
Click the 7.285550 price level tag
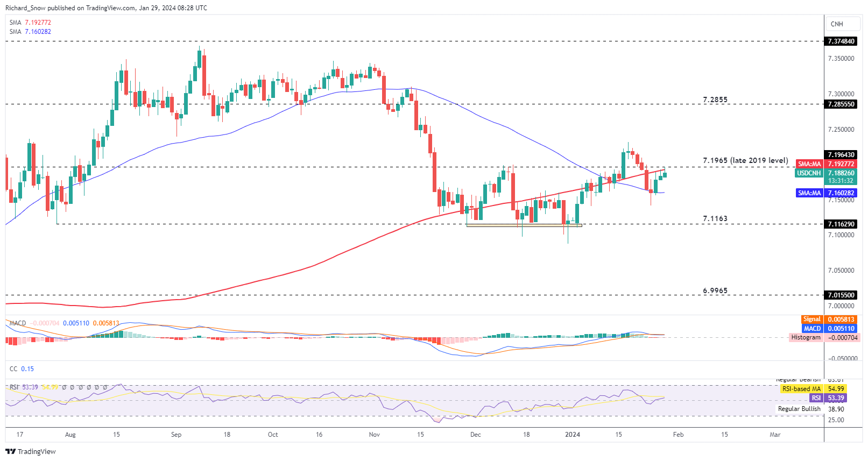tap(841, 104)
